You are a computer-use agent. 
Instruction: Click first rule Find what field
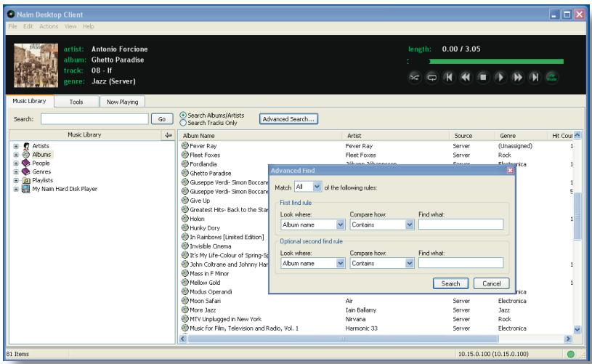(461, 225)
